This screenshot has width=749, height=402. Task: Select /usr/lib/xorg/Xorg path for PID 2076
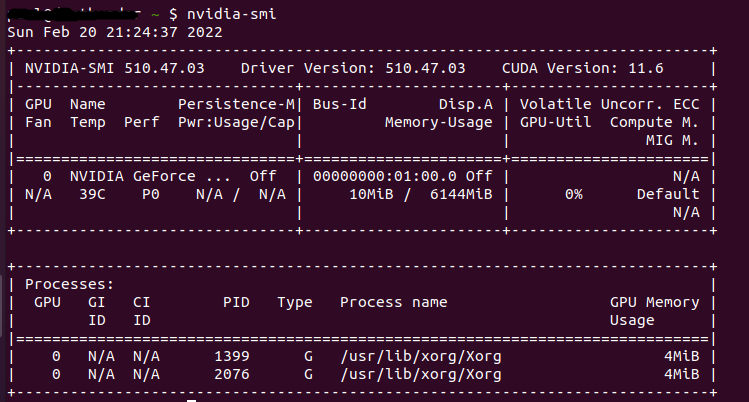[x=421, y=374]
